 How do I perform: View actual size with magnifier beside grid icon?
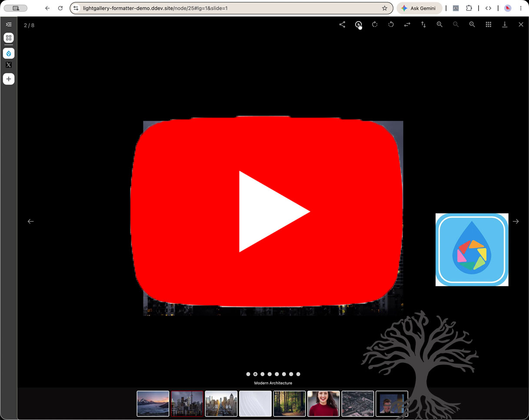click(x=472, y=25)
